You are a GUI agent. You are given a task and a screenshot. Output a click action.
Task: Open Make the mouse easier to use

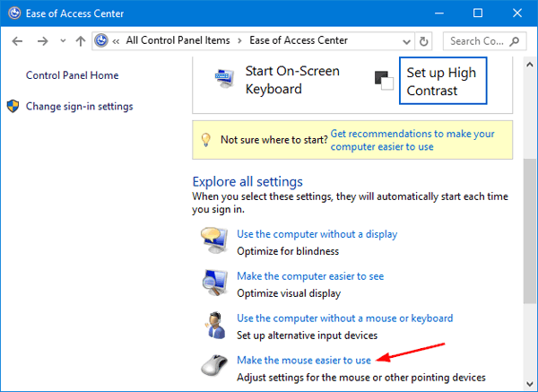[x=303, y=360]
